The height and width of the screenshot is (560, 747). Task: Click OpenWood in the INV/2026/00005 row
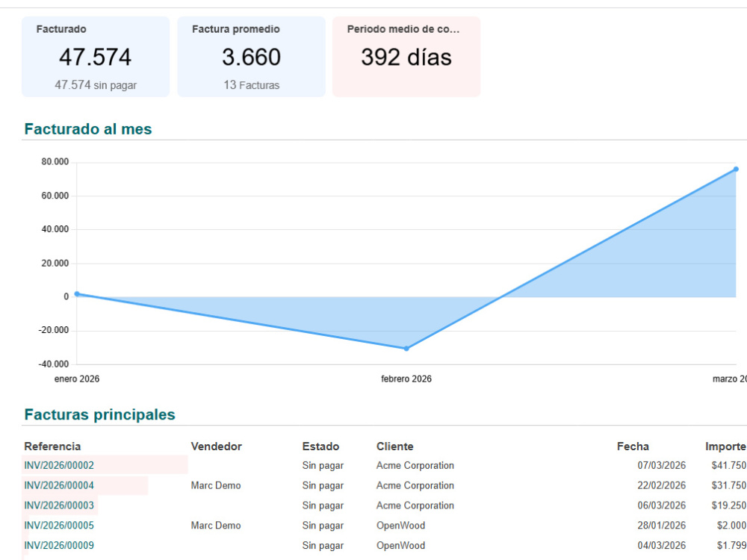(x=400, y=525)
